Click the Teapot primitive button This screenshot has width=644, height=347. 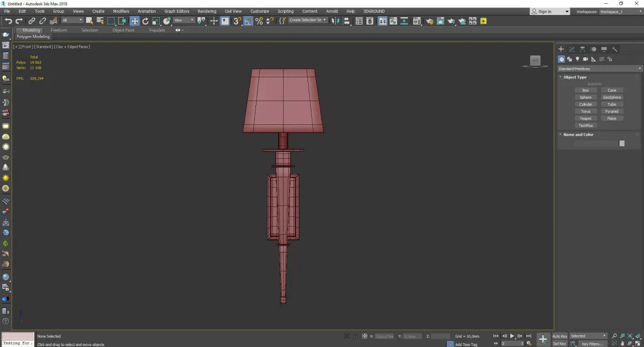tap(586, 119)
